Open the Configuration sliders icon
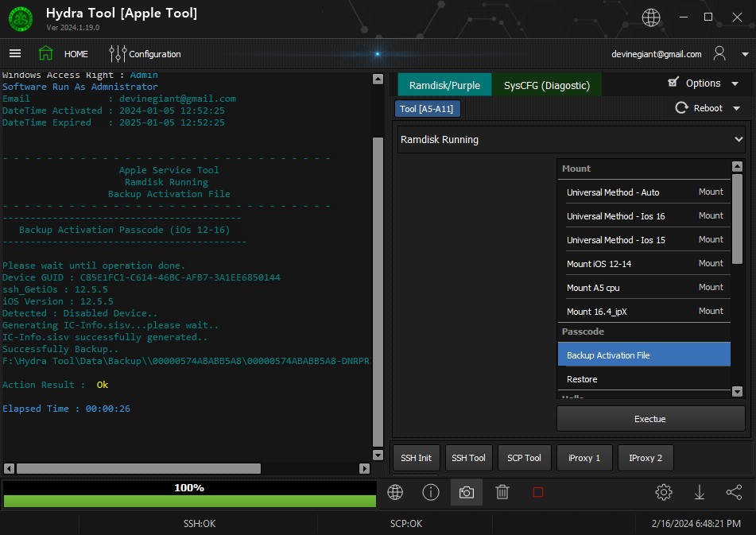The height and width of the screenshot is (535, 756). tap(117, 53)
